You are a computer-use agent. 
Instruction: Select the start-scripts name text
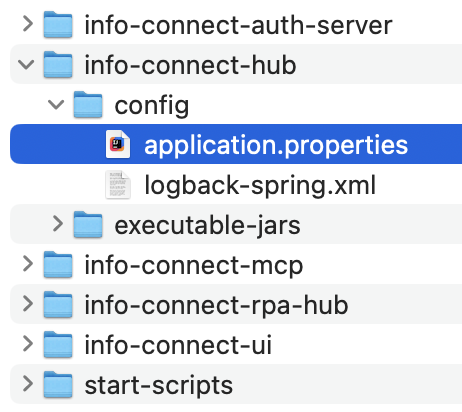pyautogui.click(x=159, y=386)
